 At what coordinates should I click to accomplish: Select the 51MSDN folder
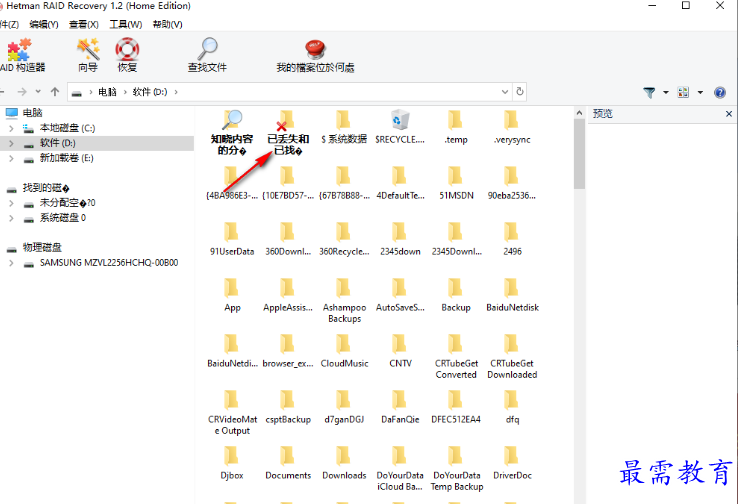pyautogui.click(x=456, y=183)
